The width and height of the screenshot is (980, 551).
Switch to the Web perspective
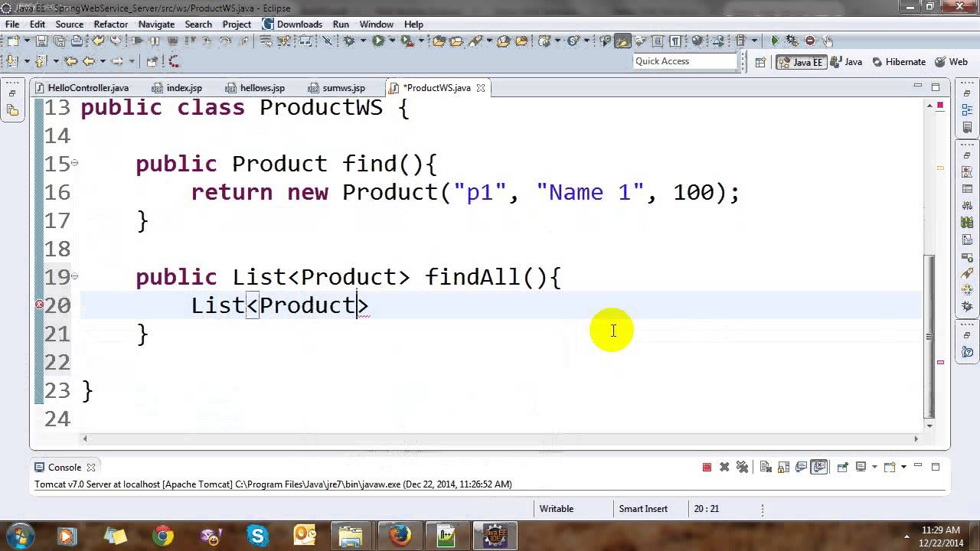(951, 62)
